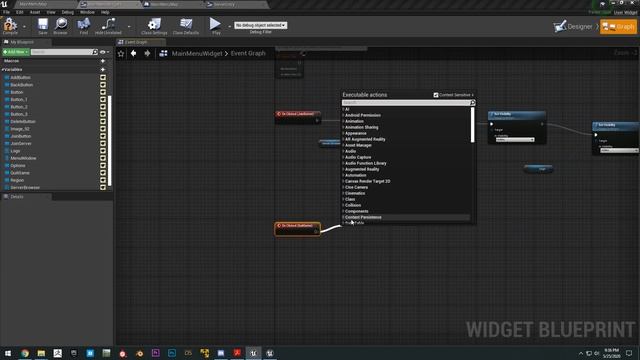Open Class Defaults from the toolbar
This screenshot has height=360, width=640.
pyautogui.click(x=186, y=26)
